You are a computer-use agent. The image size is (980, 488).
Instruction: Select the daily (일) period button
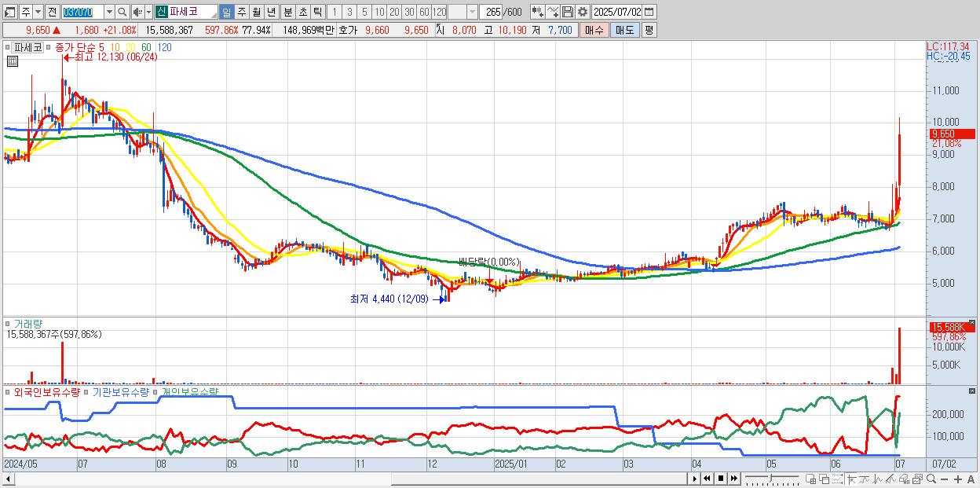tap(226, 12)
